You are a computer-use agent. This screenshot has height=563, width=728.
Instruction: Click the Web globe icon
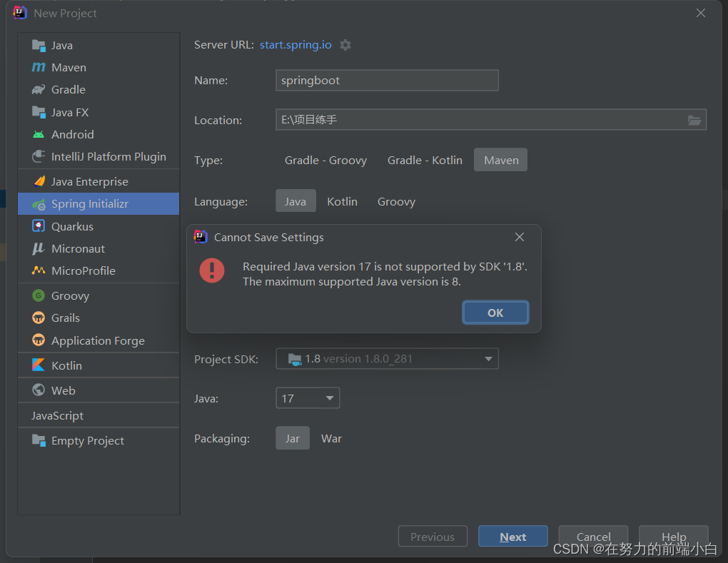[39, 390]
